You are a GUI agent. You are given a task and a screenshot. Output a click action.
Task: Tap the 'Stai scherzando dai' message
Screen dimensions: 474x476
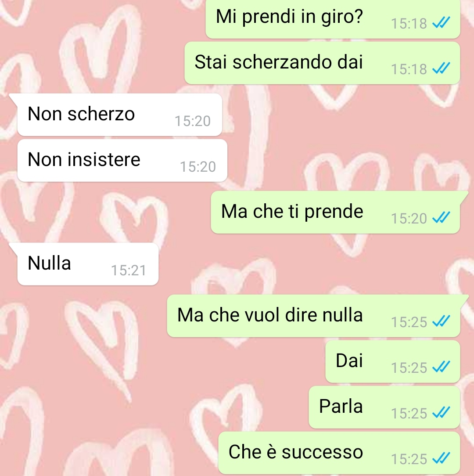click(322, 63)
